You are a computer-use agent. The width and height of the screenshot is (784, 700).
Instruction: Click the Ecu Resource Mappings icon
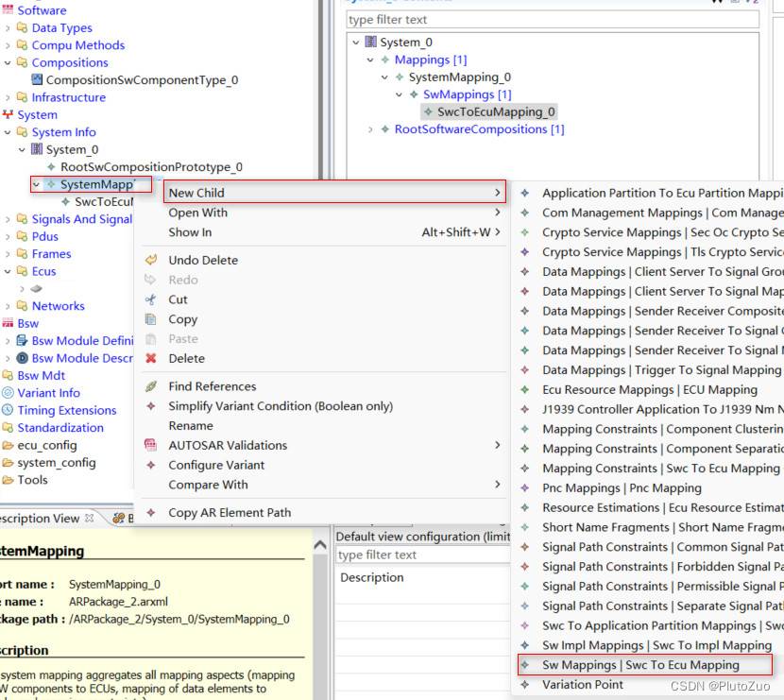(525, 389)
